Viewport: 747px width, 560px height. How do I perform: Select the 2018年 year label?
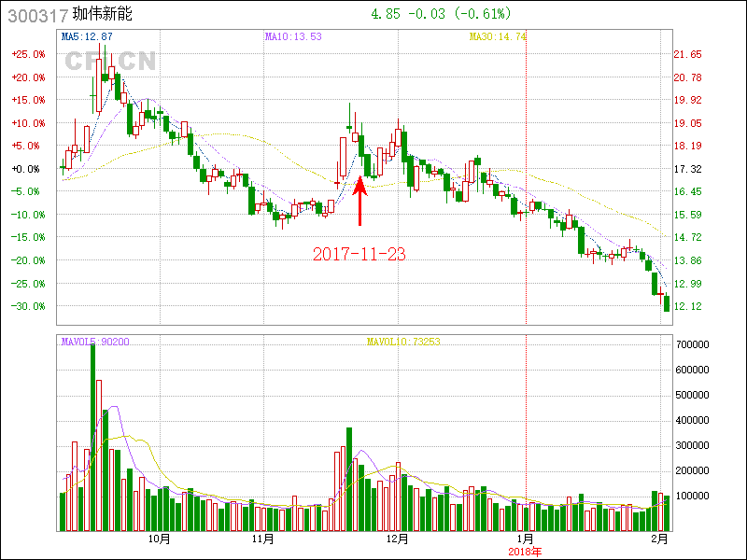(x=525, y=552)
